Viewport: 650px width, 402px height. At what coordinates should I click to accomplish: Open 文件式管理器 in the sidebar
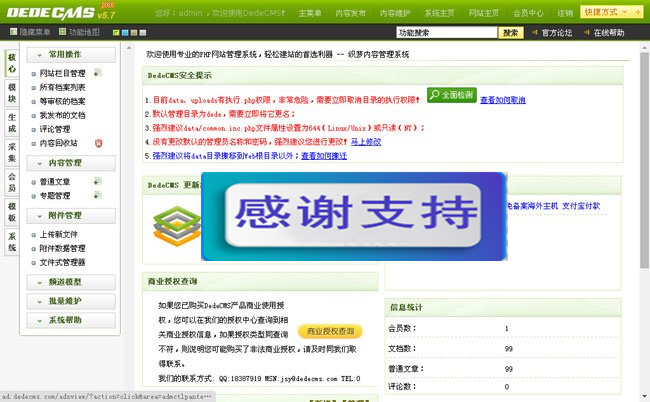62,262
